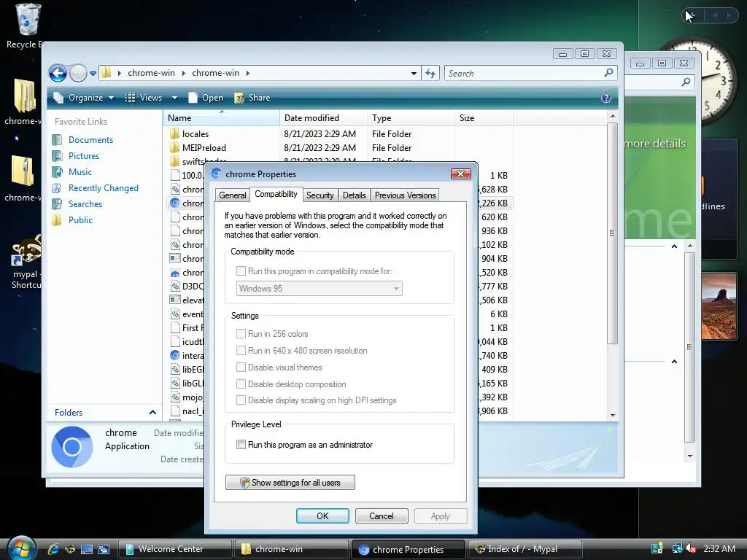Viewport: 747px width, 560px height.
Task: Click the large chrome icon in details pane
Action: (72, 447)
